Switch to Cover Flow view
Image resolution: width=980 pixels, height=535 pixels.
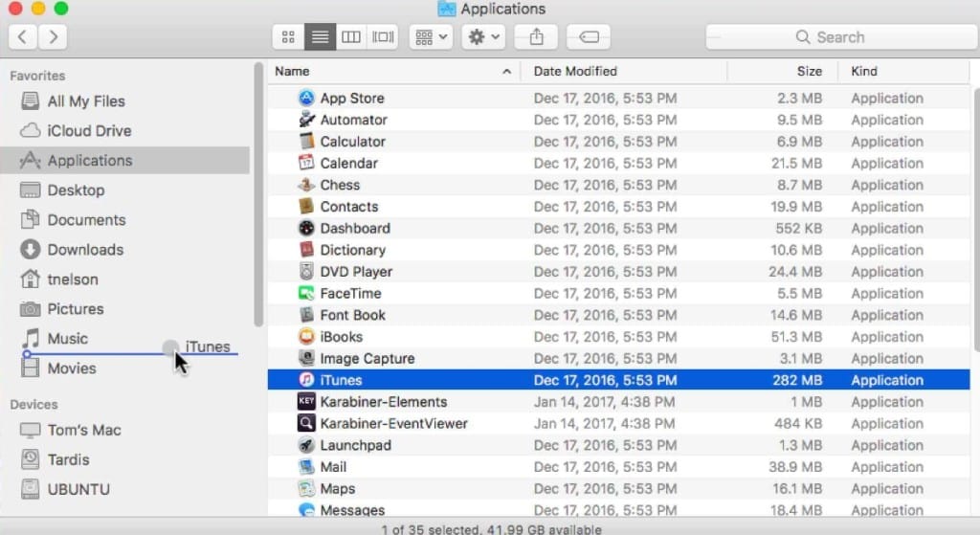pyautogui.click(x=383, y=37)
